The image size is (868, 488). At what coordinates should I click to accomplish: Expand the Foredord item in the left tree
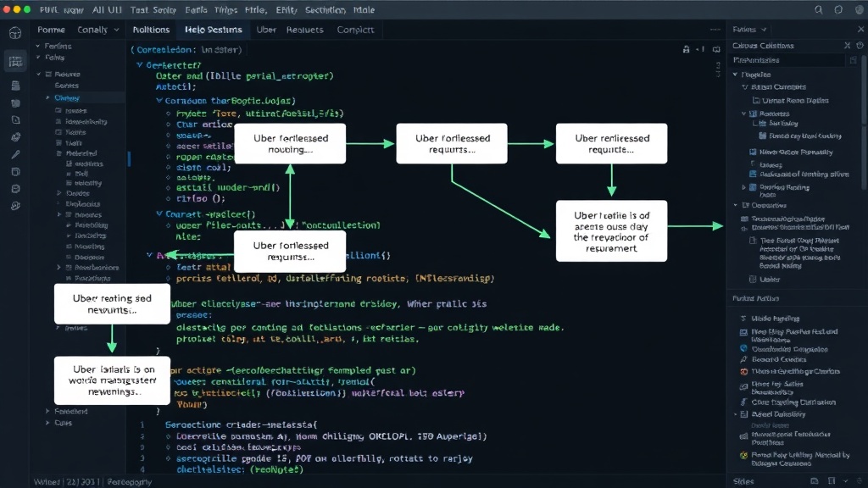click(47, 411)
